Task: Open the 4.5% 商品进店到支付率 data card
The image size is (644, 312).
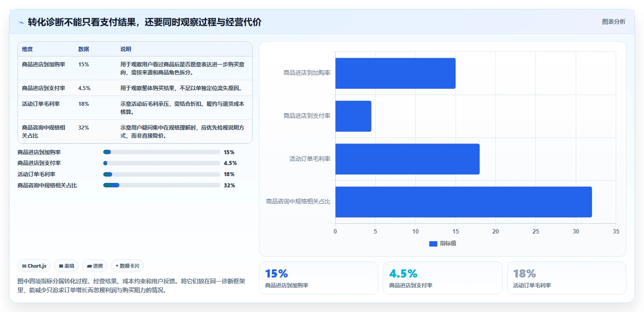Action: coord(442,278)
